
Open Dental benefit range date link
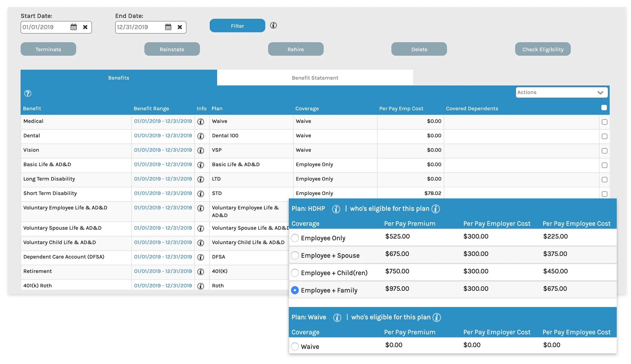point(163,136)
